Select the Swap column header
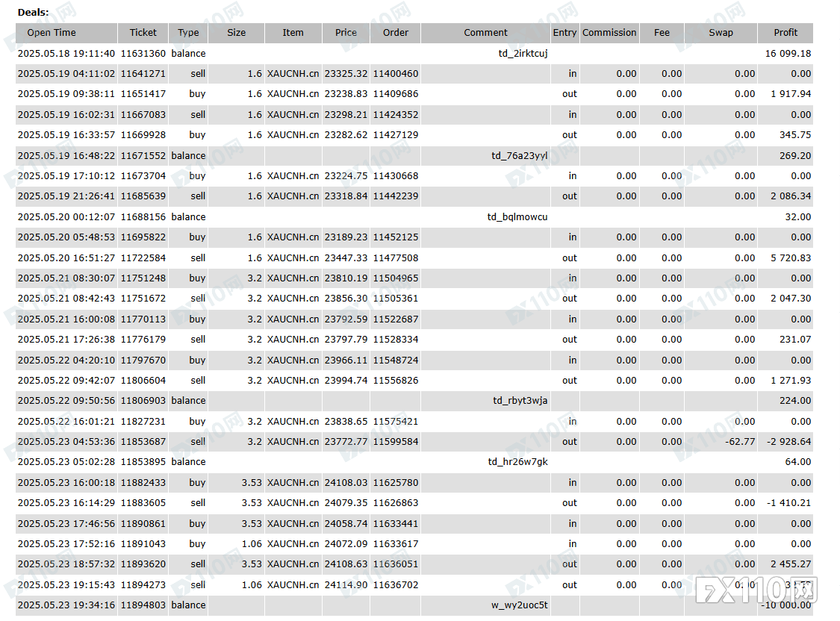840x621 pixels. click(721, 33)
